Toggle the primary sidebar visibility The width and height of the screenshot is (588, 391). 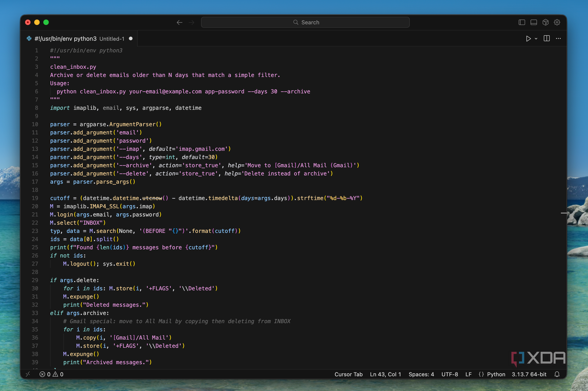tap(522, 22)
